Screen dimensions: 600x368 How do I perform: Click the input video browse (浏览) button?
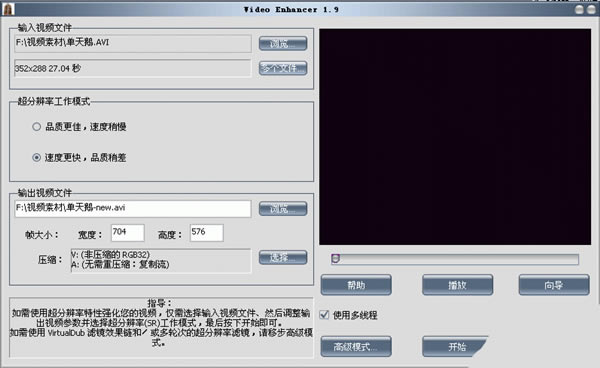[x=283, y=44]
